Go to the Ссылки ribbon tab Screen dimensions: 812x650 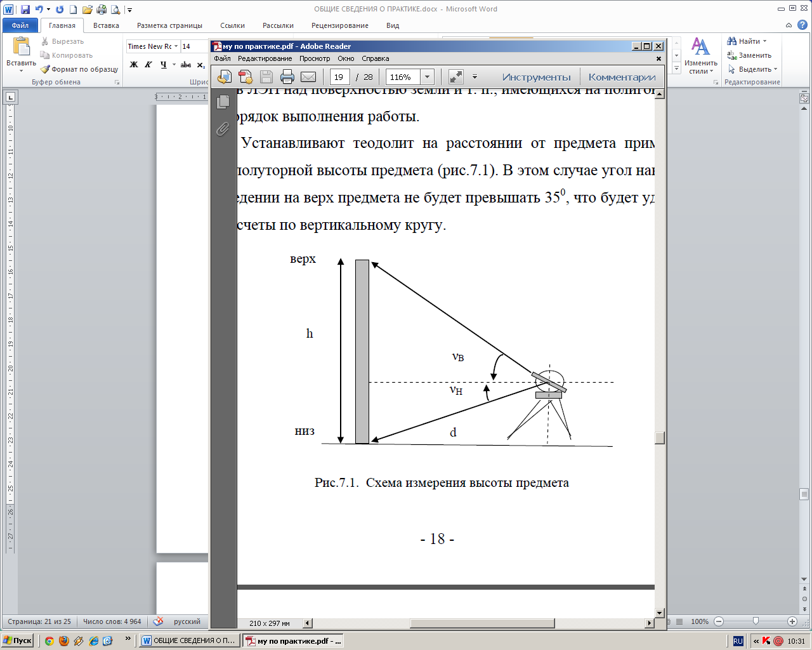[232, 25]
